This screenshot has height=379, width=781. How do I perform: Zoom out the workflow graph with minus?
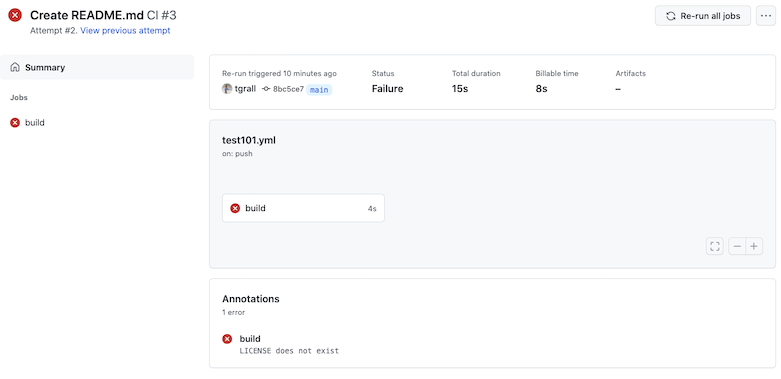tap(737, 246)
